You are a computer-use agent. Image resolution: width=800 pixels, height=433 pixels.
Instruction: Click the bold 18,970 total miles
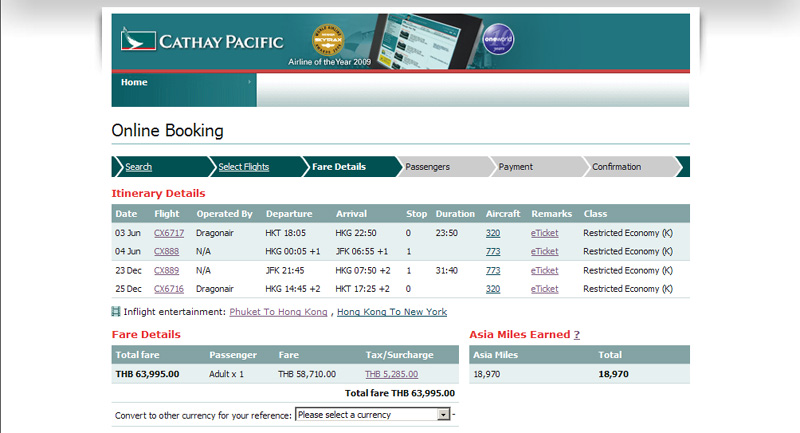(x=613, y=374)
